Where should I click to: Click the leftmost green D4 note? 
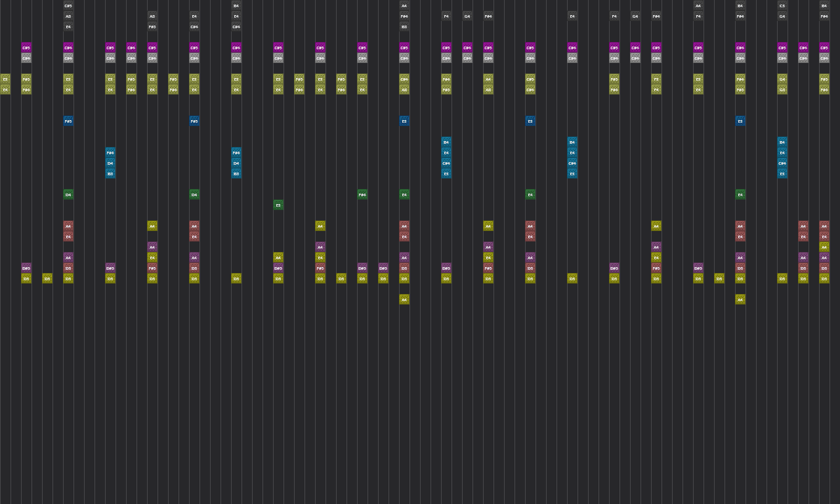point(68,194)
